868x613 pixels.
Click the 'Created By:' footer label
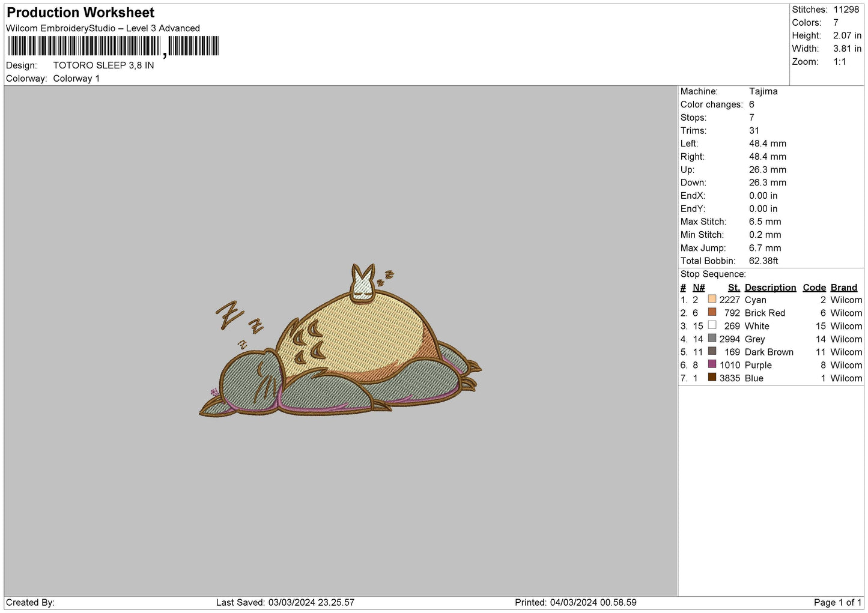[x=30, y=602]
